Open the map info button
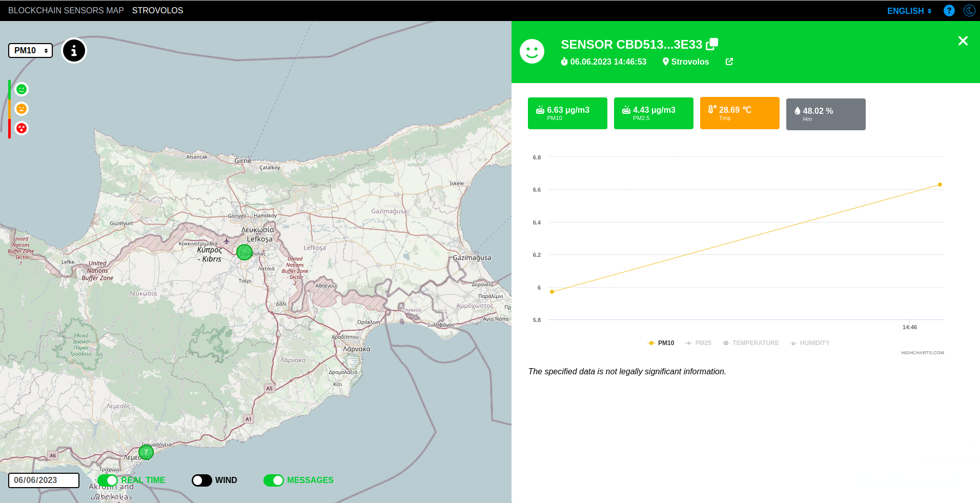The image size is (980, 503). pos(74,51)
